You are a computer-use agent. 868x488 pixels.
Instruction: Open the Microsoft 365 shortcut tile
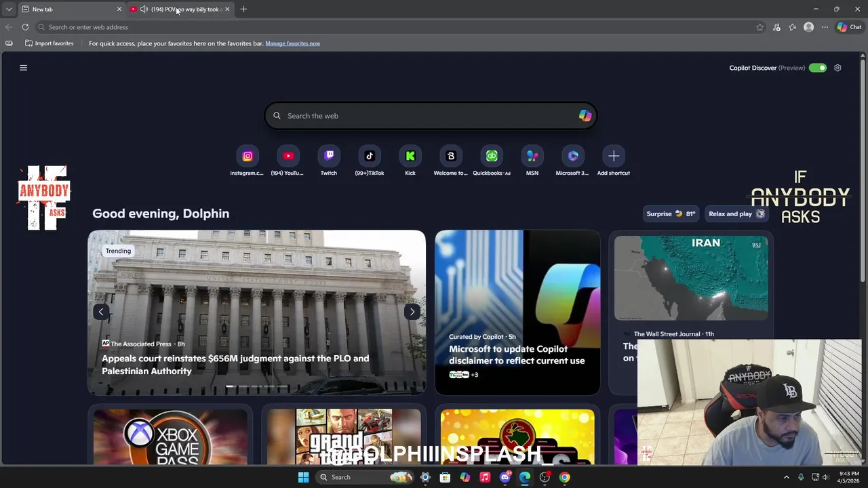(x=573, y=157)
